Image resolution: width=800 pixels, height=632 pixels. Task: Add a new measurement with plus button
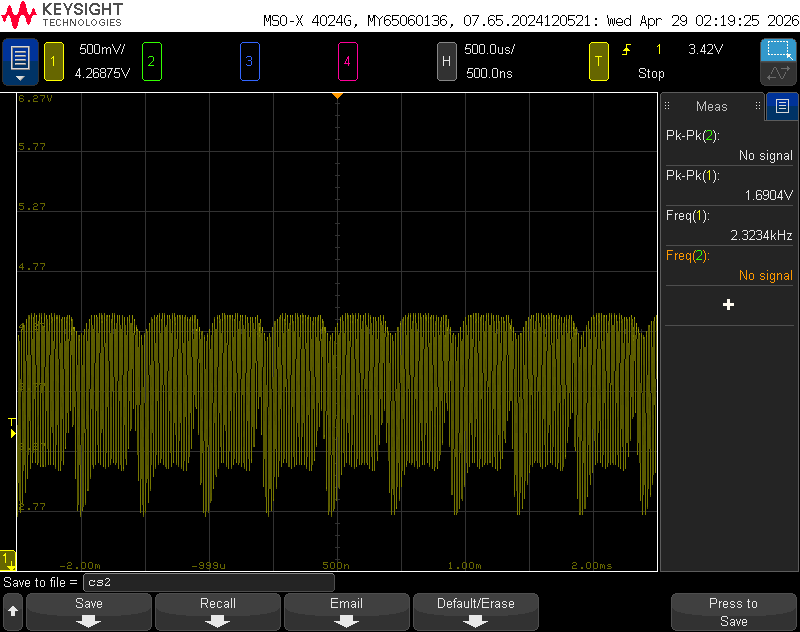click(729, 305)
